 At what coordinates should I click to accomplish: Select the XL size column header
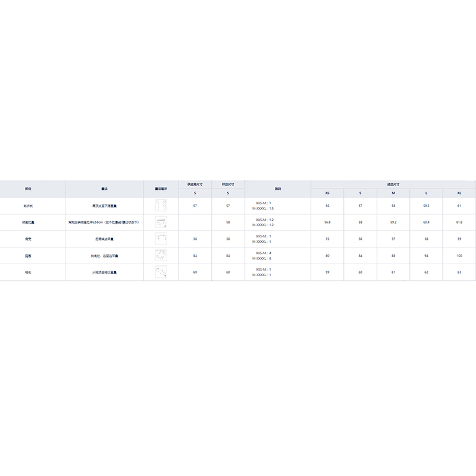click(x=459, y=193)
